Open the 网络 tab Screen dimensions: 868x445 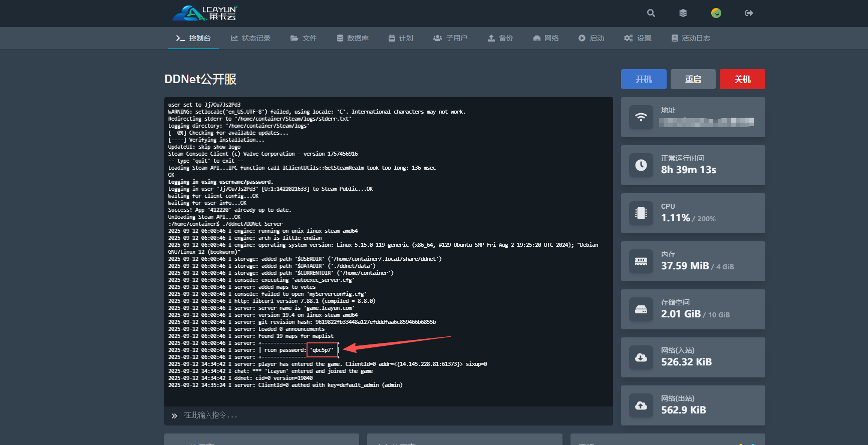[546, 38]
